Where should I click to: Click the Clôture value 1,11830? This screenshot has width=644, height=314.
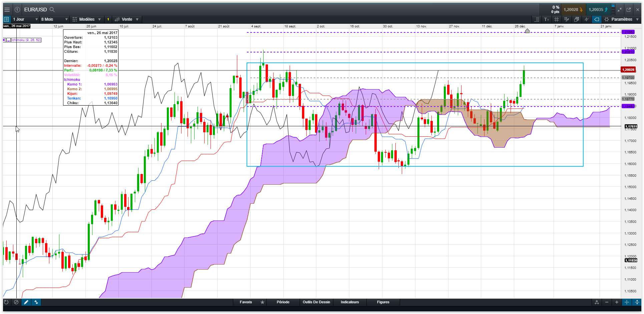click(x=111, y=52)
